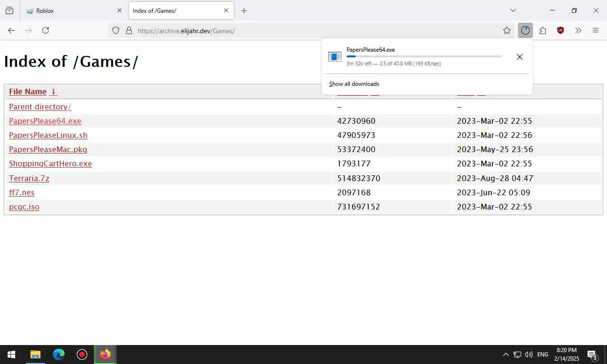Image resolution: width=607 pixels, height=364 pixels.
Task: Open the network status tray icon
Action: click(517, 355)
